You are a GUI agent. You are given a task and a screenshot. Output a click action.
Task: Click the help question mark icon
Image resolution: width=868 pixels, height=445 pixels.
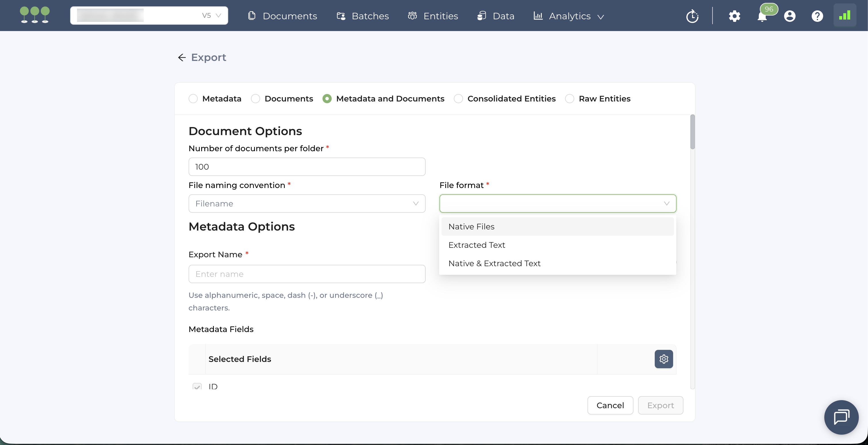(x=817, y=16)
